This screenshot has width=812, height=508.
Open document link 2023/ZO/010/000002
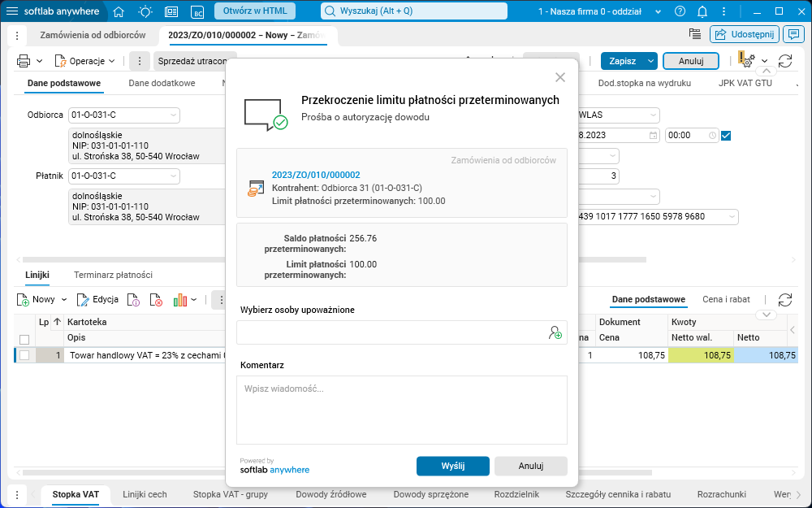point(316,174)
